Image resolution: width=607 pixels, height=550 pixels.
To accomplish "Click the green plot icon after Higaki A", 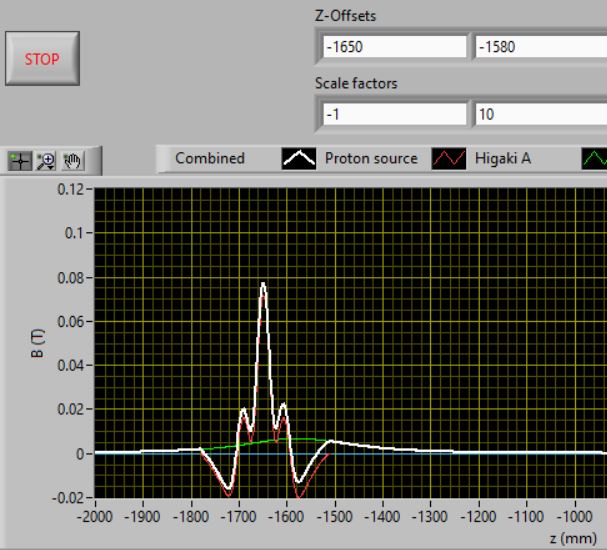I will (594, 158).
